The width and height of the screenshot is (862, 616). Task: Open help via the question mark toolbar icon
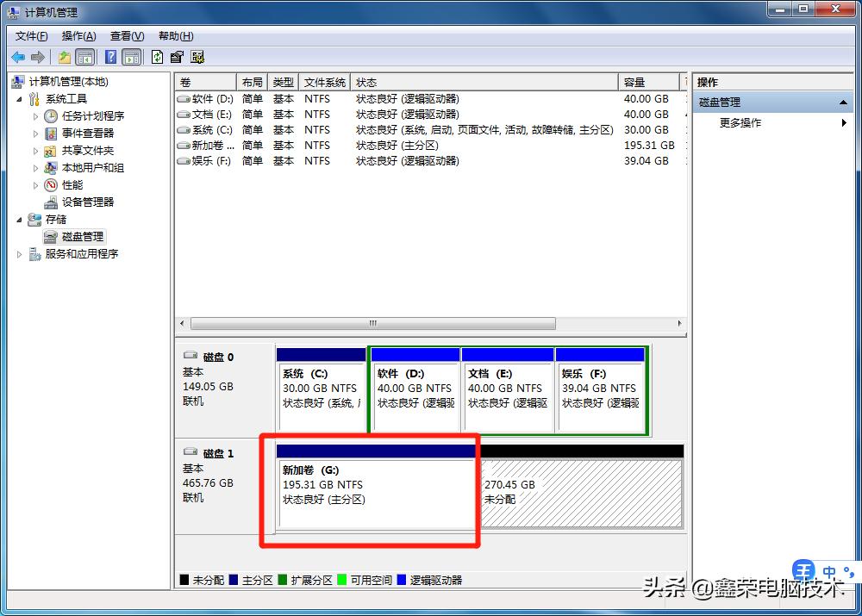pos(110,57)
